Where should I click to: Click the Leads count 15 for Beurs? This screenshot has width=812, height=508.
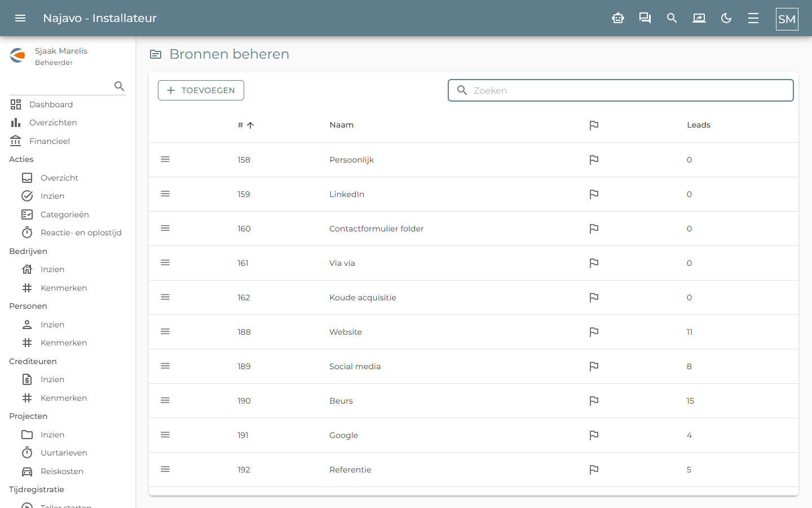[690, 401]
